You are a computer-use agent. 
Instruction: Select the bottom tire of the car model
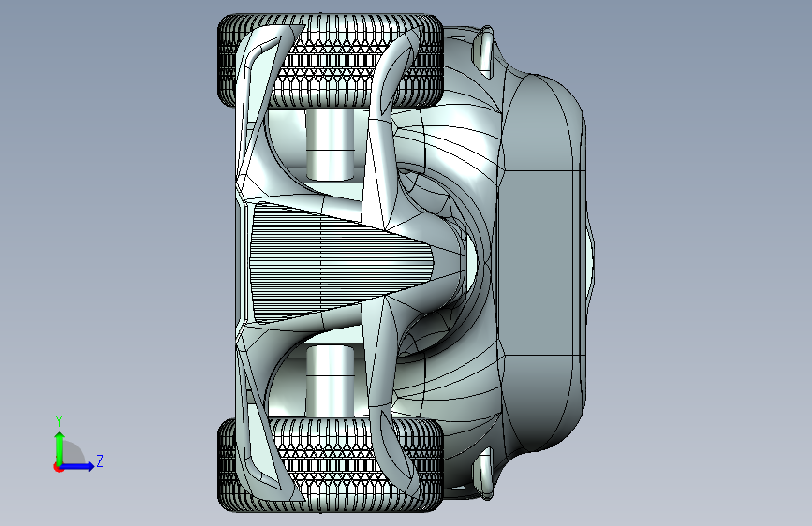[x=331, y=465]
